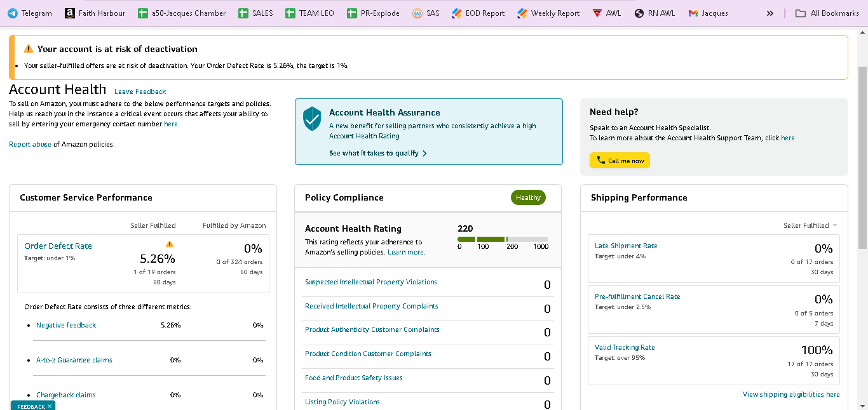868x410 pixels.
Task: Click the Account Health Rating progress bar
Action: (503, 239)
